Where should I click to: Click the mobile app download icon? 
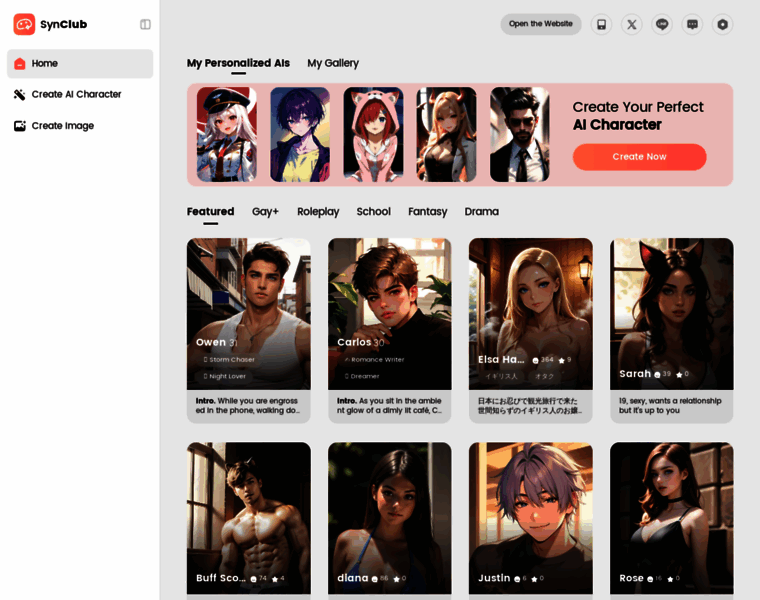point(601,24)
